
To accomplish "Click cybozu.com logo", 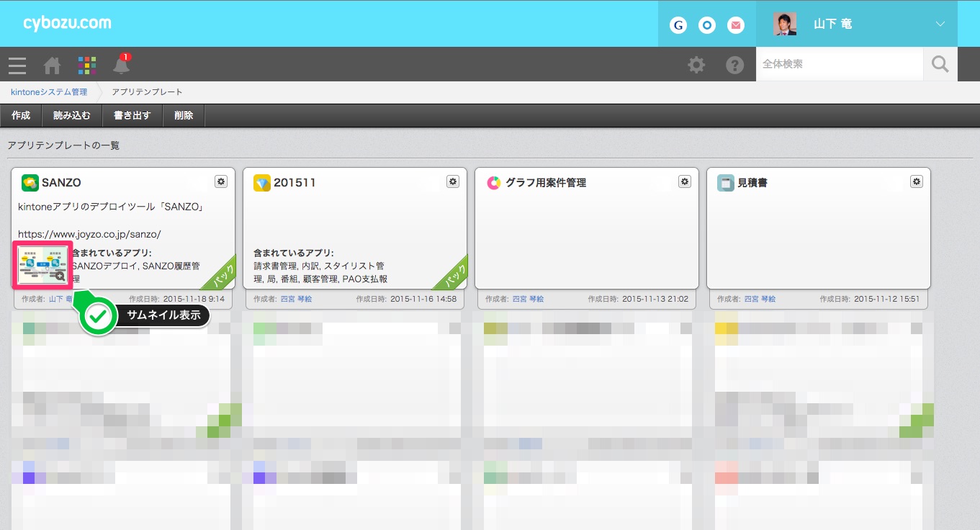I will pyautogui.click(x=67, y=23).
